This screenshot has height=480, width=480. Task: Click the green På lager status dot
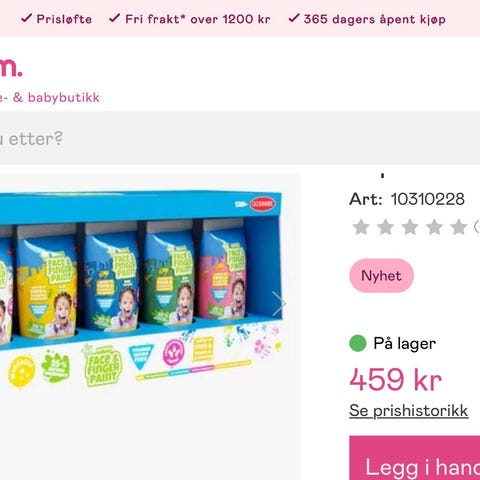click(358, 343)
